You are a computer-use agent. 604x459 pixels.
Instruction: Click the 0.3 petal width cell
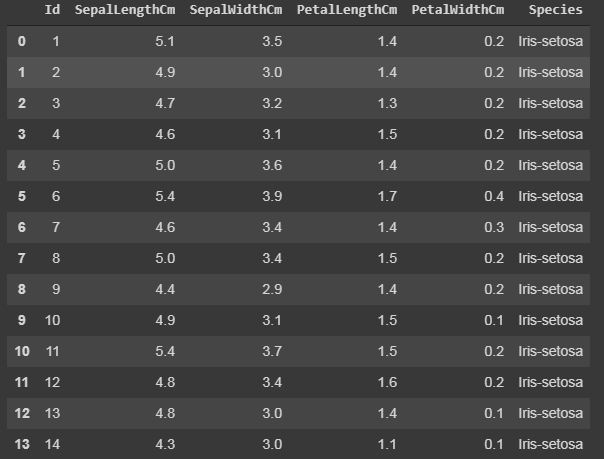[x=494, y=227]
